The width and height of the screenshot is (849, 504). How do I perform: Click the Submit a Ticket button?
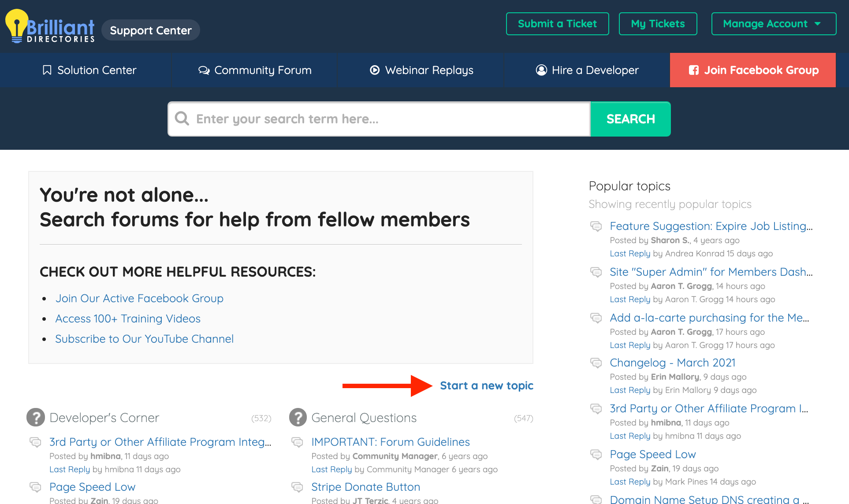557,24
